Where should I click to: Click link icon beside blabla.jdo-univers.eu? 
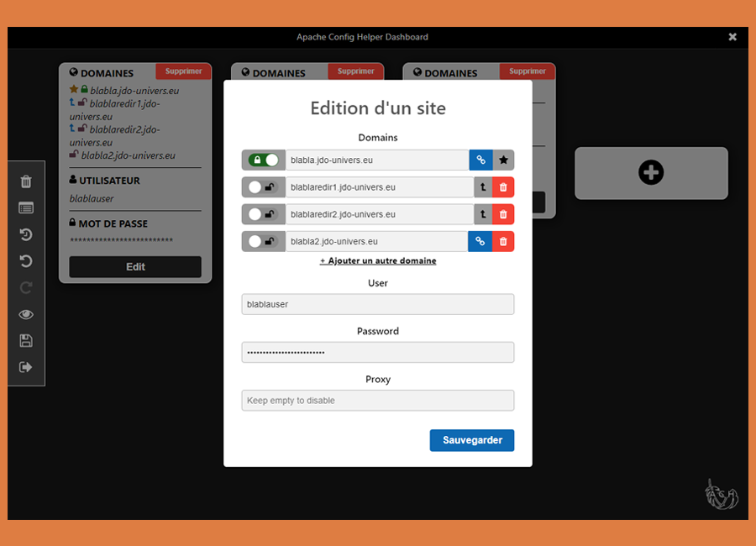[480, 160]
